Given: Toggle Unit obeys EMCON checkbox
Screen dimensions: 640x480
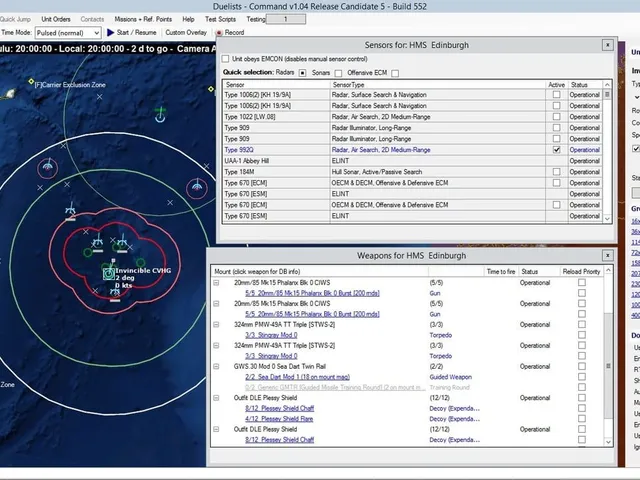Looking at the screenshot, I should 226,59.
